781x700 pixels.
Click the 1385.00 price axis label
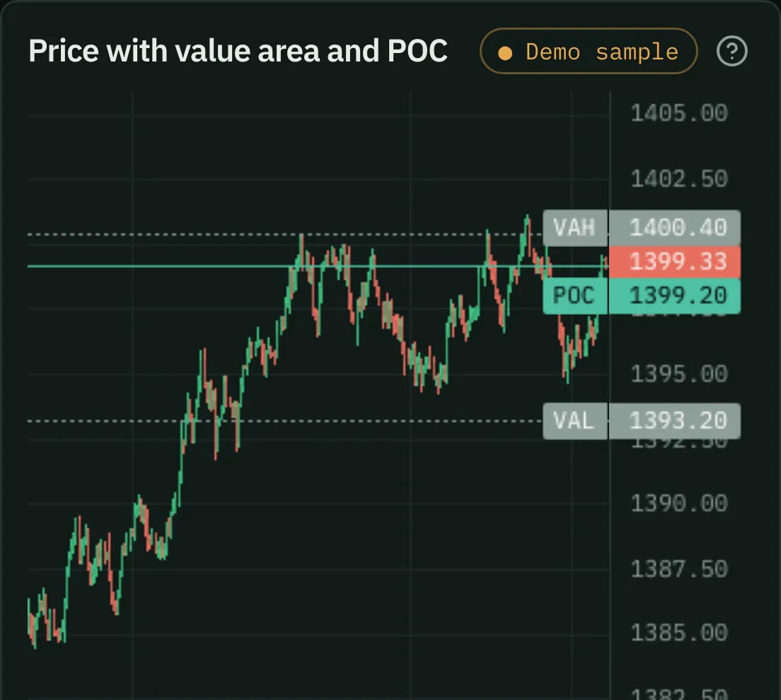679,634
